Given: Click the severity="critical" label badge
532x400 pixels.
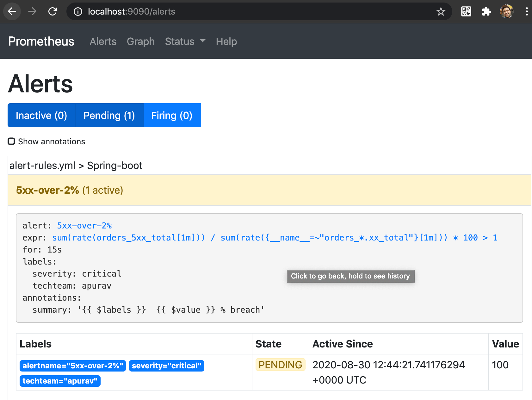Looking at the screenshot, I should pos(167,366).
